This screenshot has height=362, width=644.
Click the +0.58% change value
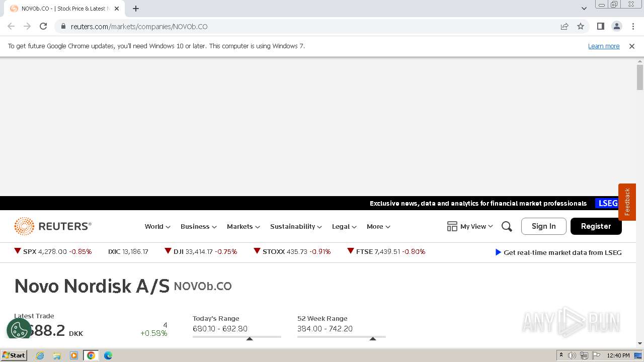[x=154, y=333]
